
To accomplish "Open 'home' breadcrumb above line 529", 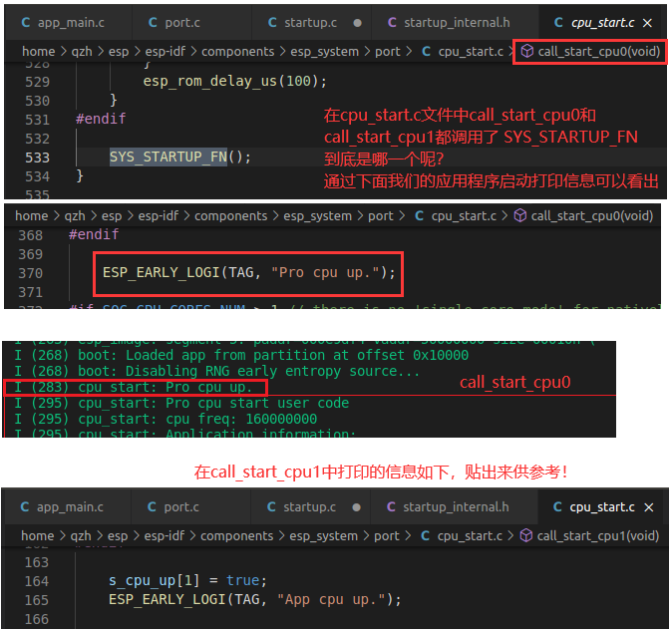I will click(x=39, y=52).
